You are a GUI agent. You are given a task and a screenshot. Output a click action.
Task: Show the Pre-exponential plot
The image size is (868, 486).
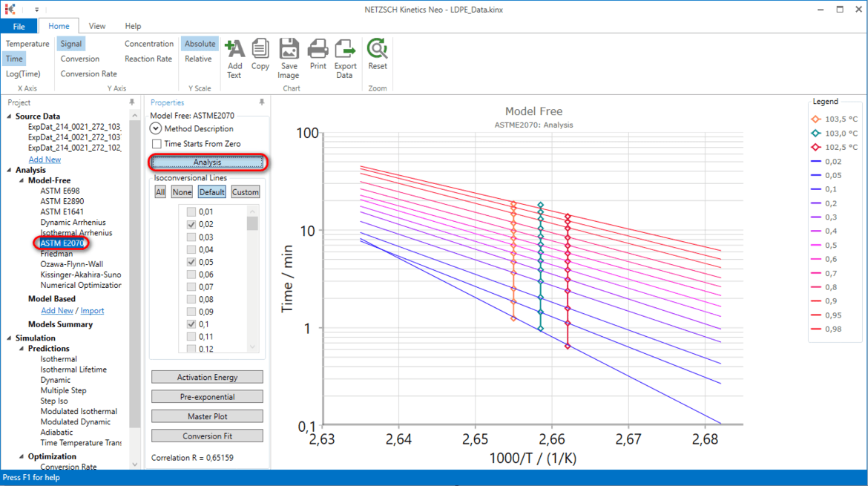[207, 397]
